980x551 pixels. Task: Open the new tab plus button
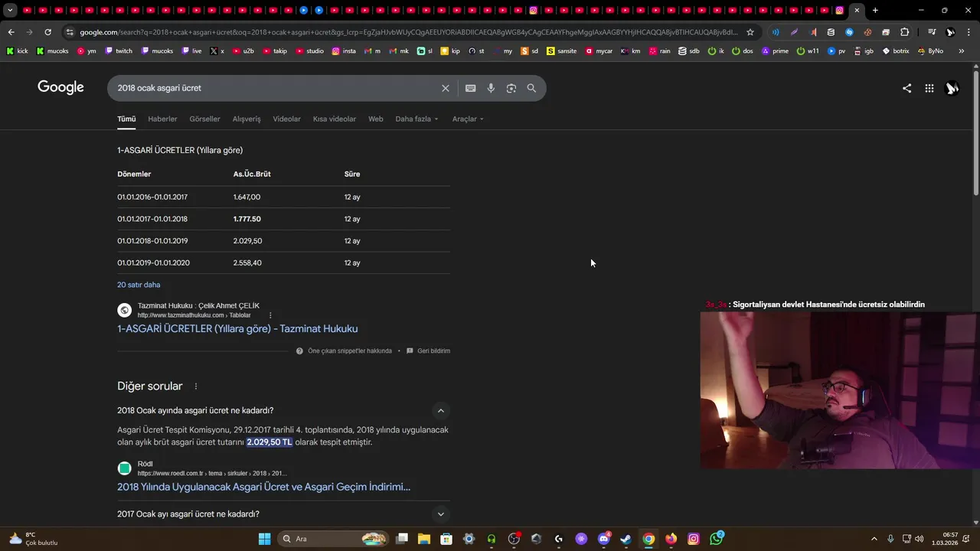click(875, 10)
